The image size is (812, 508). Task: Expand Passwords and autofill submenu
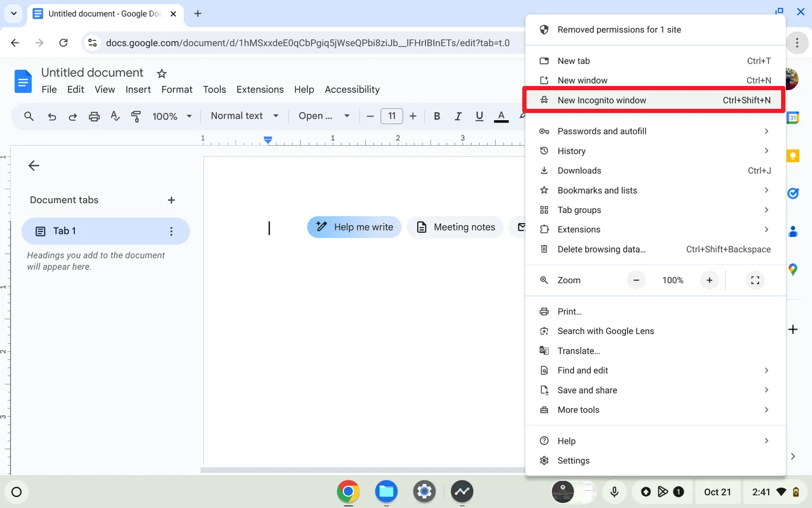(x=655, y=131)
